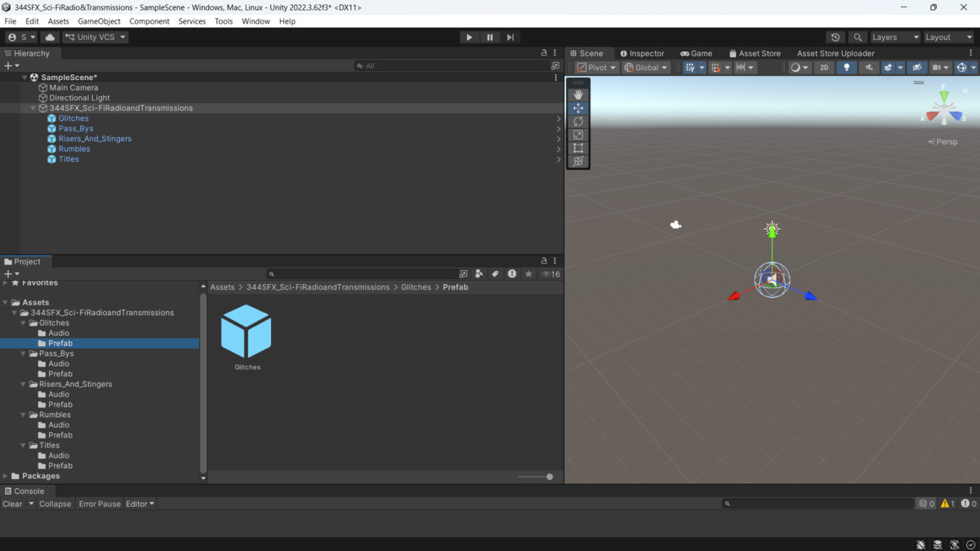Open Project panel three-dot menu

(x=555, y=261)
